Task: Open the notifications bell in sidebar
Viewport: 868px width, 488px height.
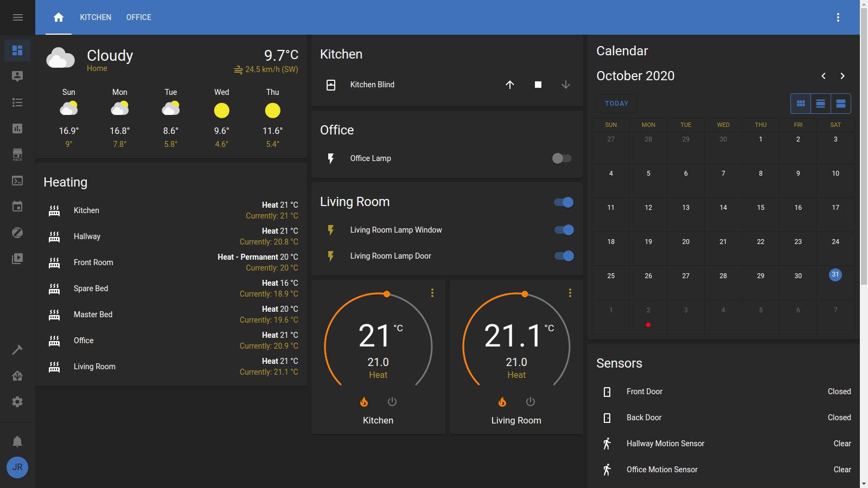Action: (x=17, y=441)
